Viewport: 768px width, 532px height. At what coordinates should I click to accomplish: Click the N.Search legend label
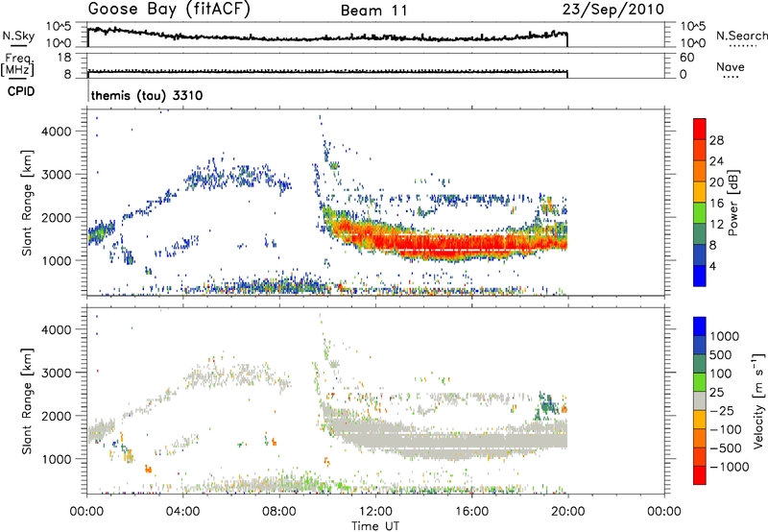coord(741,36)
